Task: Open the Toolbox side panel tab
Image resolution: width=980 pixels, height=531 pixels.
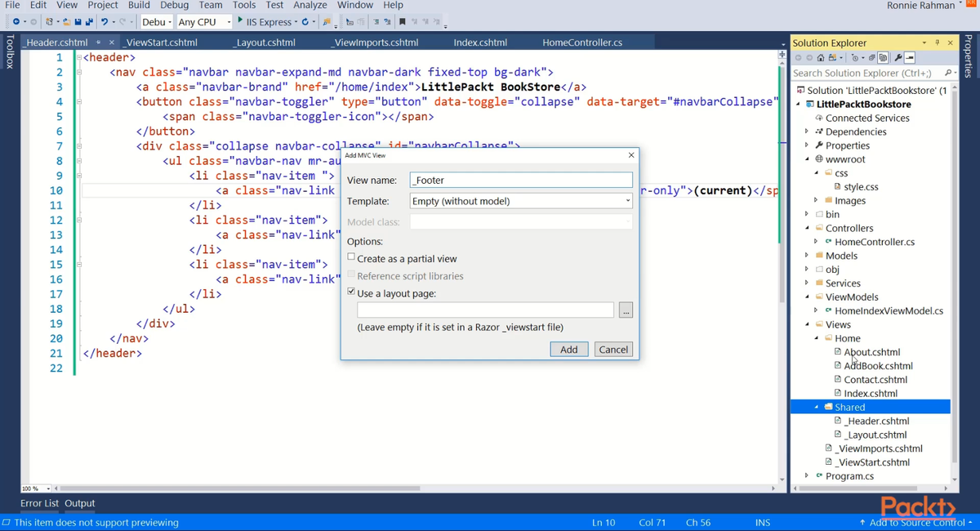Action: 10,51
